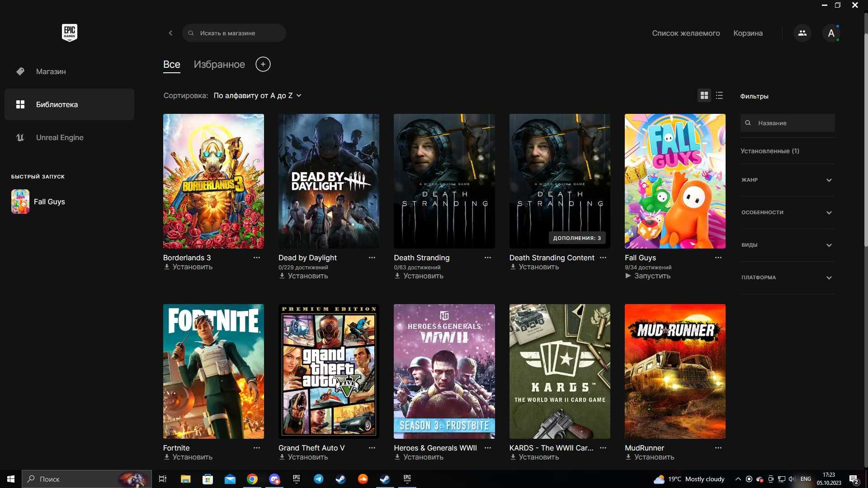This screenshot has width=868, height=488.
Task: Select the Все tab
Action: (x=172, y=64)
